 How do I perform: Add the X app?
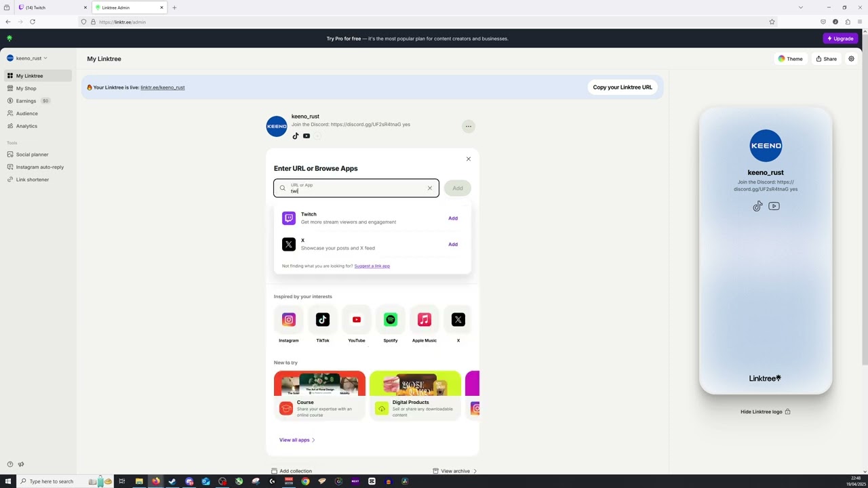point(453,244)
